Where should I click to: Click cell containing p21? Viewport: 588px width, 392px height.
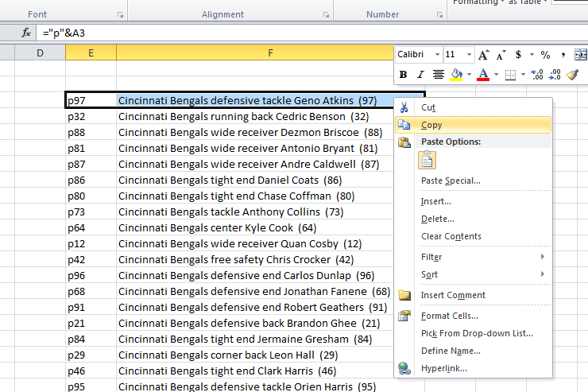[91, 324]
